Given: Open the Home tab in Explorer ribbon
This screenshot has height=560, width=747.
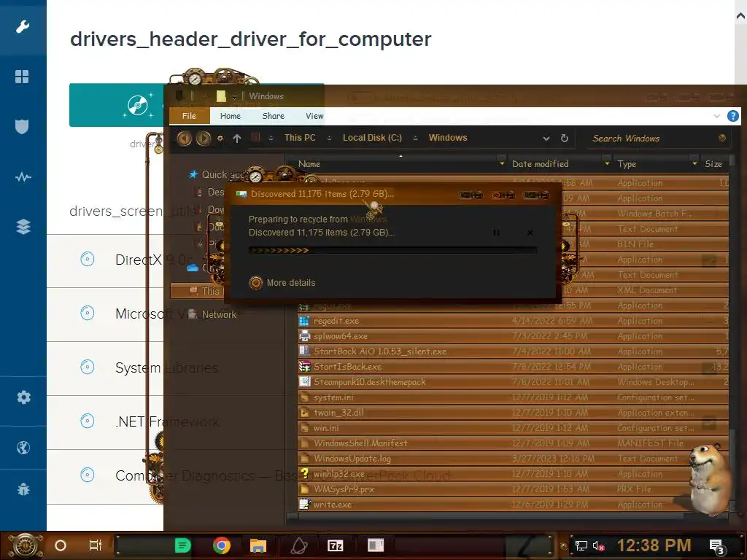Looking at the screenshot, I should point(231,116).
